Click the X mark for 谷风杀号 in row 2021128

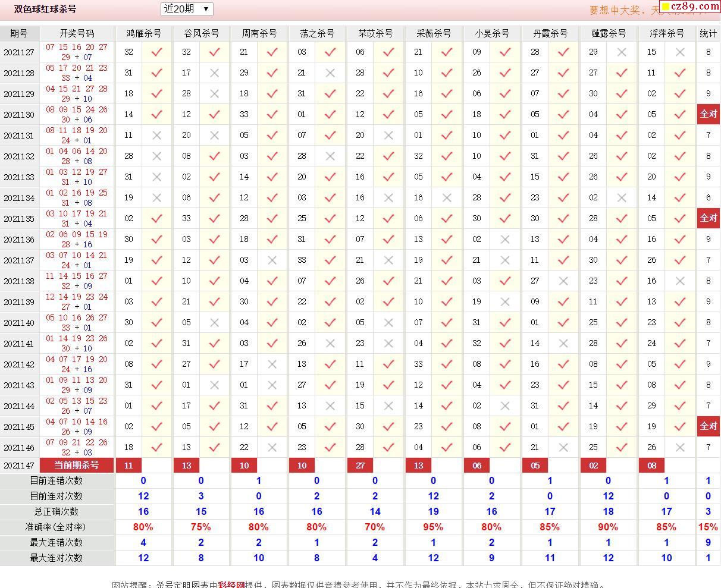[x=215, y=73]
